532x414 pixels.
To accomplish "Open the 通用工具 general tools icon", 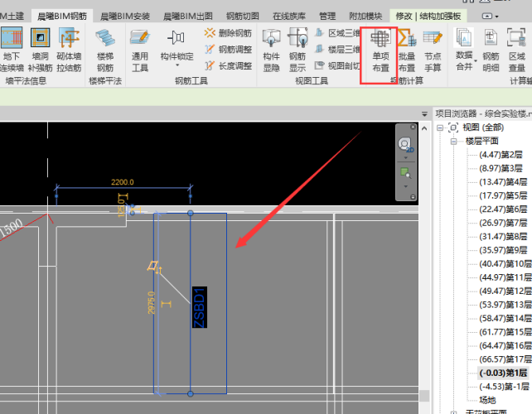I will tap(140, 51).
